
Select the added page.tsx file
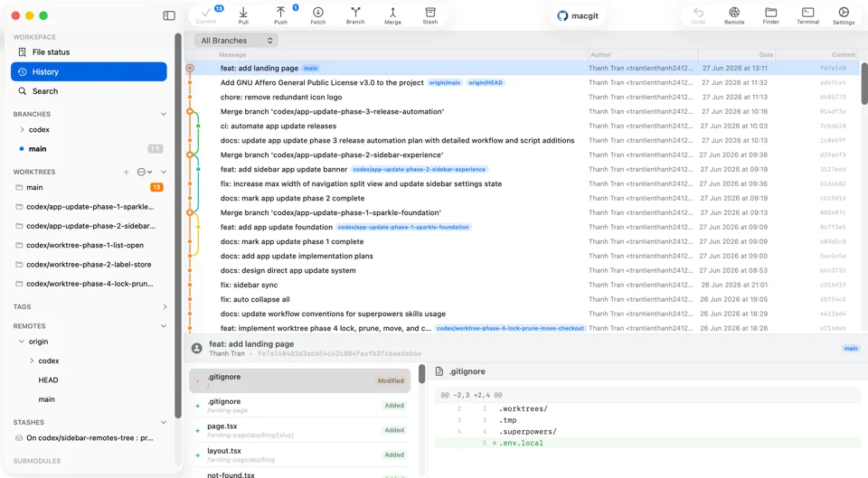(x=300, y=430)
